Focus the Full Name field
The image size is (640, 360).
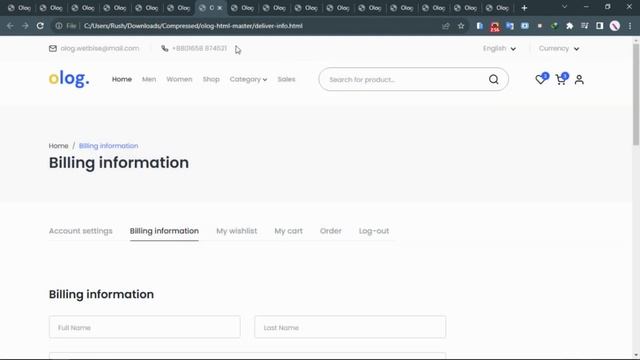[x=144, y=327]
